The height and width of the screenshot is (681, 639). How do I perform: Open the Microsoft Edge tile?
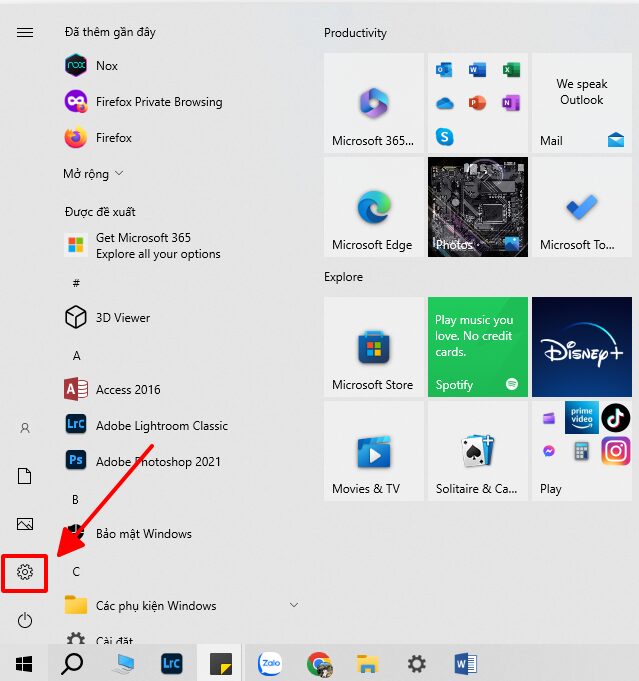[x=373, y=207]
